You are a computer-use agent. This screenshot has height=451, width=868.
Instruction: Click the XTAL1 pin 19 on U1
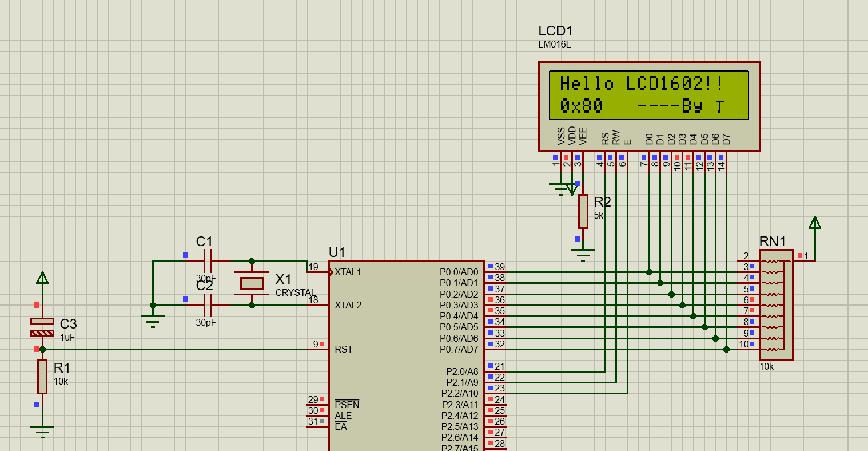[317, 272]
